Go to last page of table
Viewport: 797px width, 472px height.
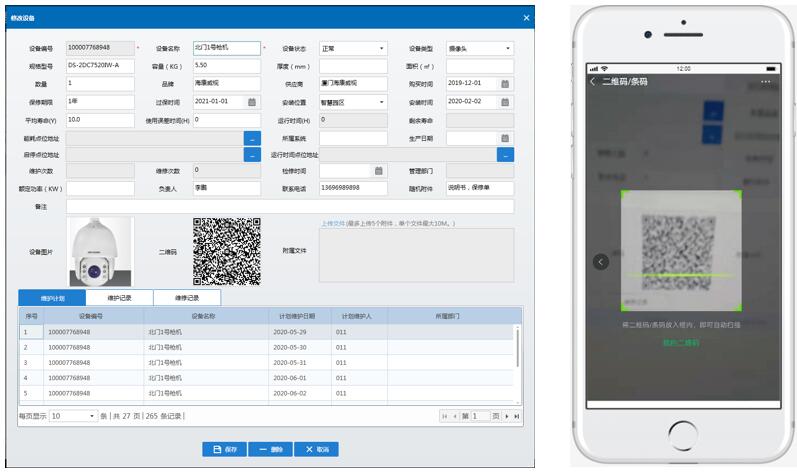pyautogui.click(x=516, y=416)
